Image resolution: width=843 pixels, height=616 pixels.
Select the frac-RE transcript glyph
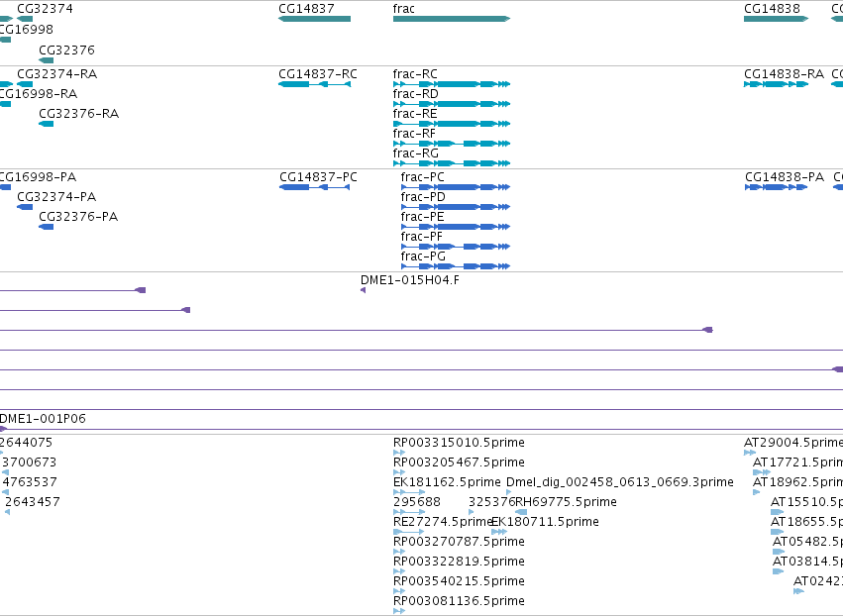(452, 124)
